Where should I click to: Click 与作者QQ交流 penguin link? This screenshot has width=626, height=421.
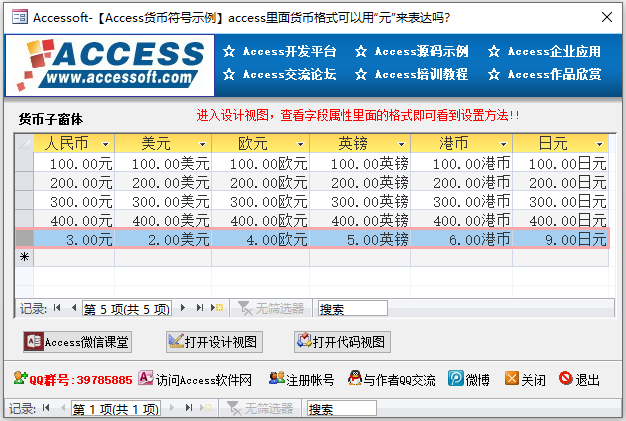pyautogui.click(x=392, y=379)
